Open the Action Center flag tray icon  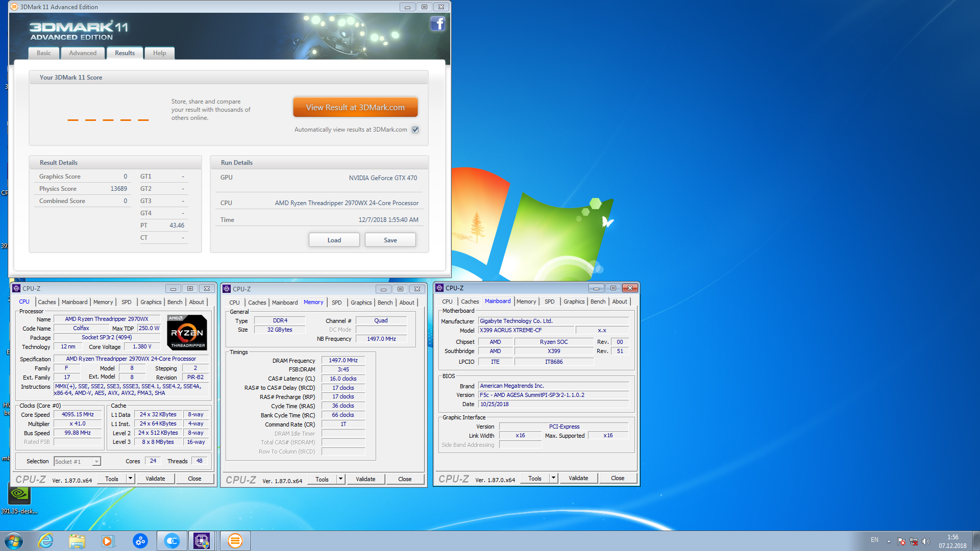(901, 541)
